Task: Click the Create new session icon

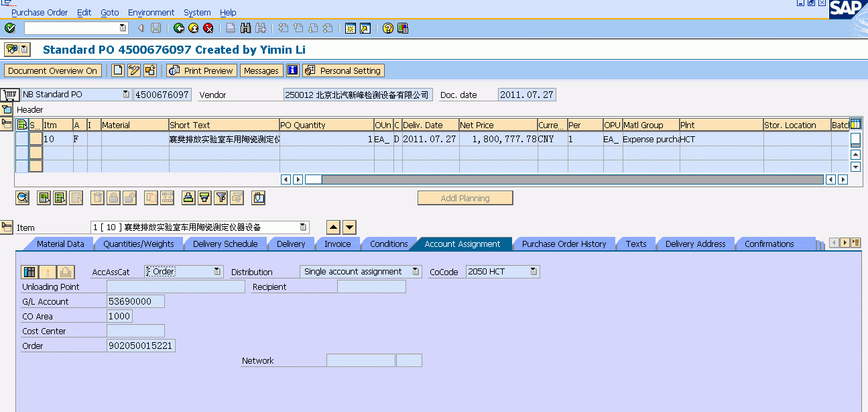Action: pyautogui.click(x=350, y=28)
